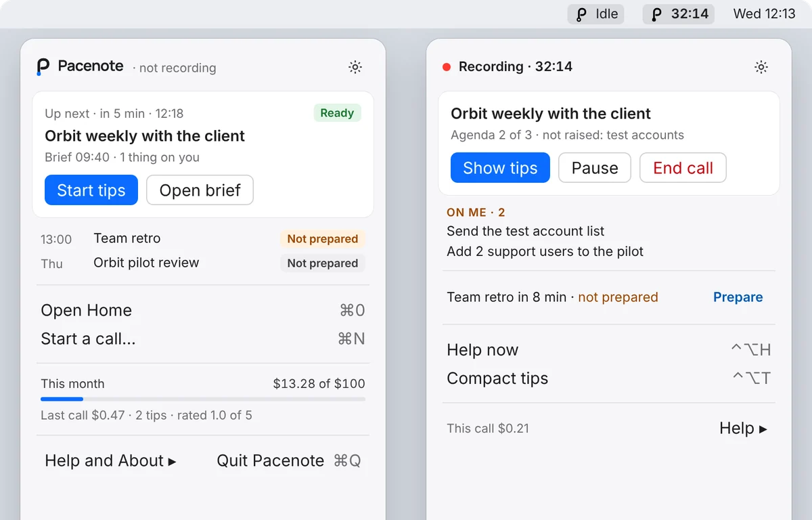Click the This month spending progress bar
The image size is (812, 520).
coord(203,399)
